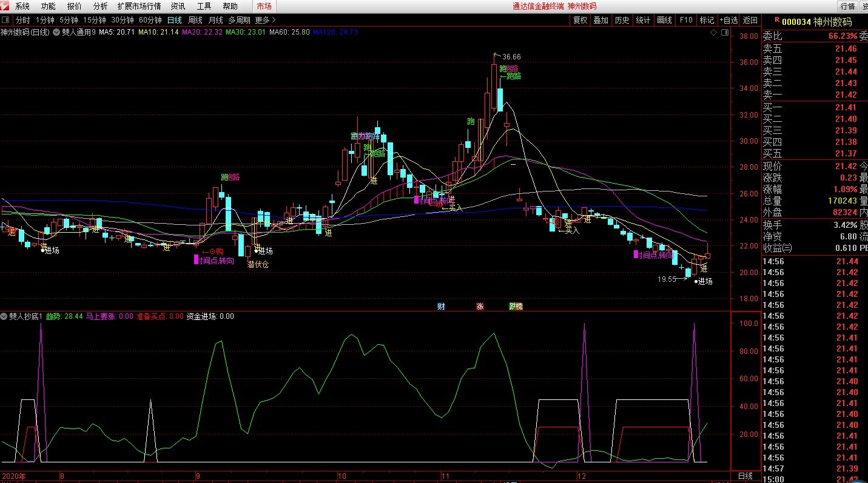Click the 复权 toolbar button
This screenshot has height=483, width=868.
[x=580, y=20]
